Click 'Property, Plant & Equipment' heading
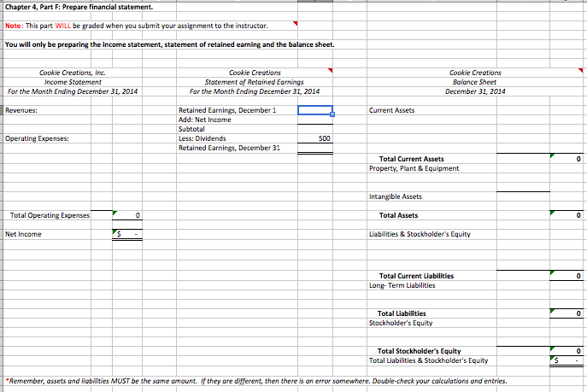This screenshot has width=587, height=392. click(414, 168)
